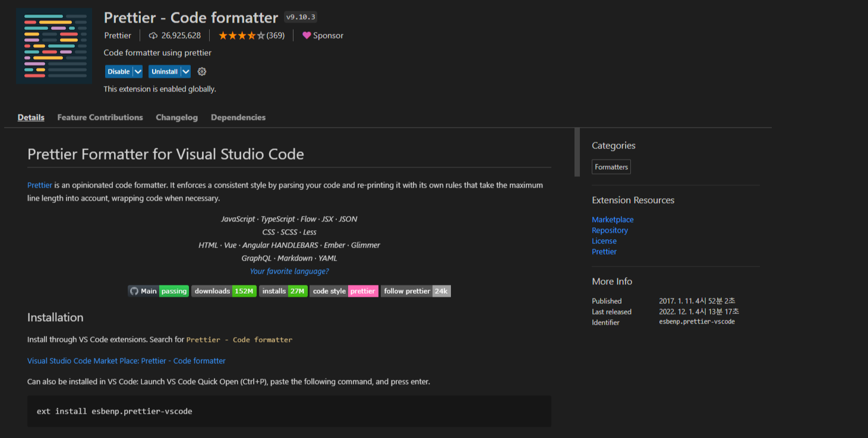Click the More Info heading
Viewport: 868px width, 438px height.
point(612,281)
